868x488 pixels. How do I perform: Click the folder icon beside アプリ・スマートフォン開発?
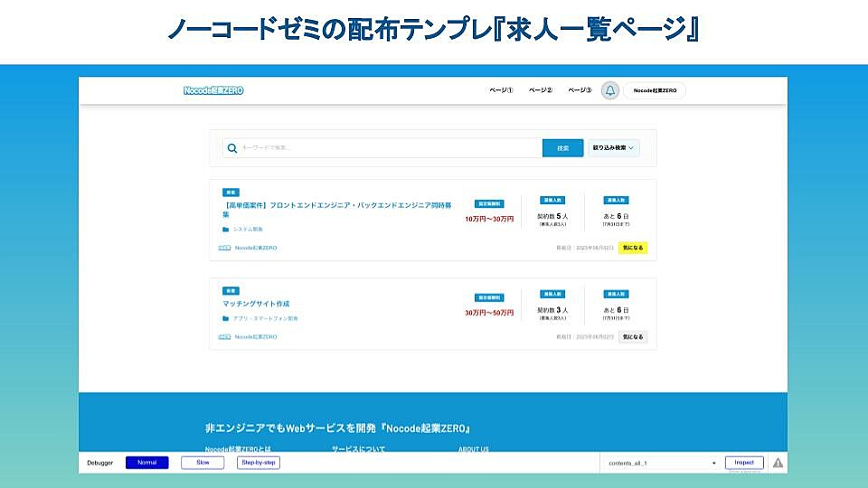225,319
